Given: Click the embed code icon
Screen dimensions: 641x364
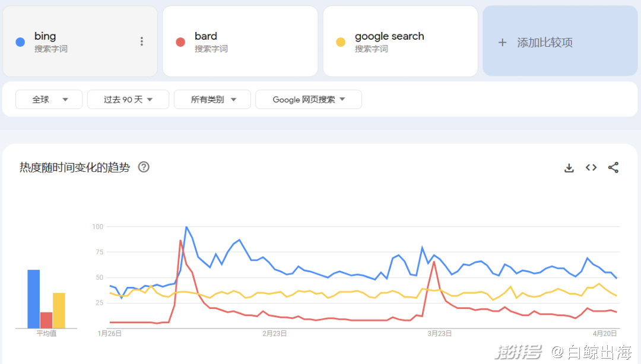Looking at the screenshot, I should (x=591, y=168).
